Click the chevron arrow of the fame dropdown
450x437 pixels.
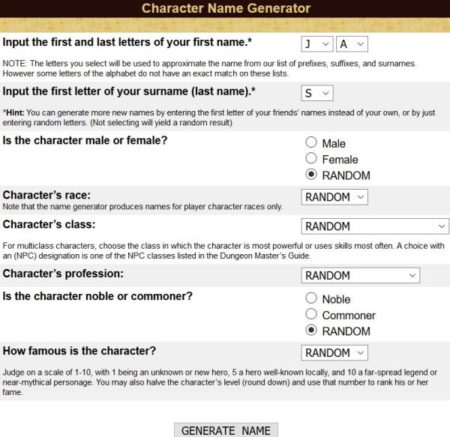360,353
